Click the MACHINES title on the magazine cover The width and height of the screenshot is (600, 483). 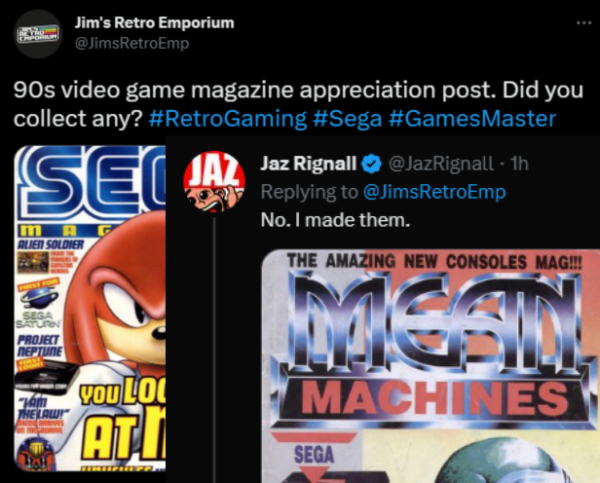tap(434, 398)
